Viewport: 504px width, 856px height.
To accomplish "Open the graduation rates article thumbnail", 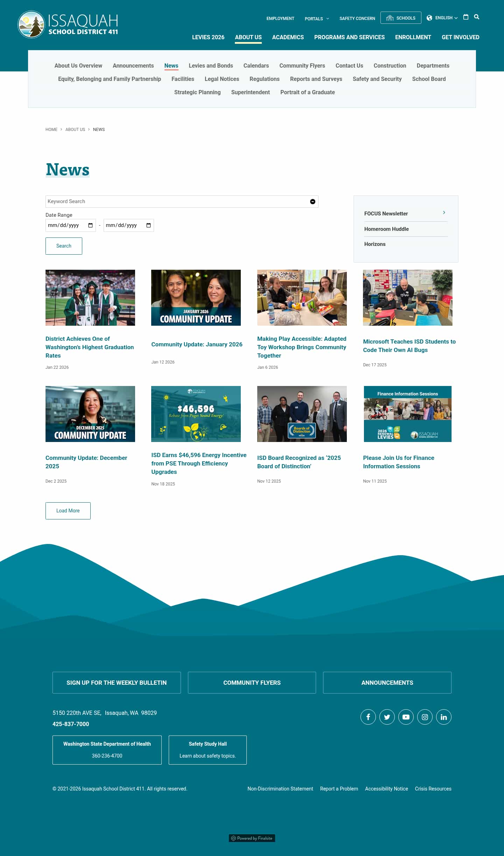I will click(90, 298).
